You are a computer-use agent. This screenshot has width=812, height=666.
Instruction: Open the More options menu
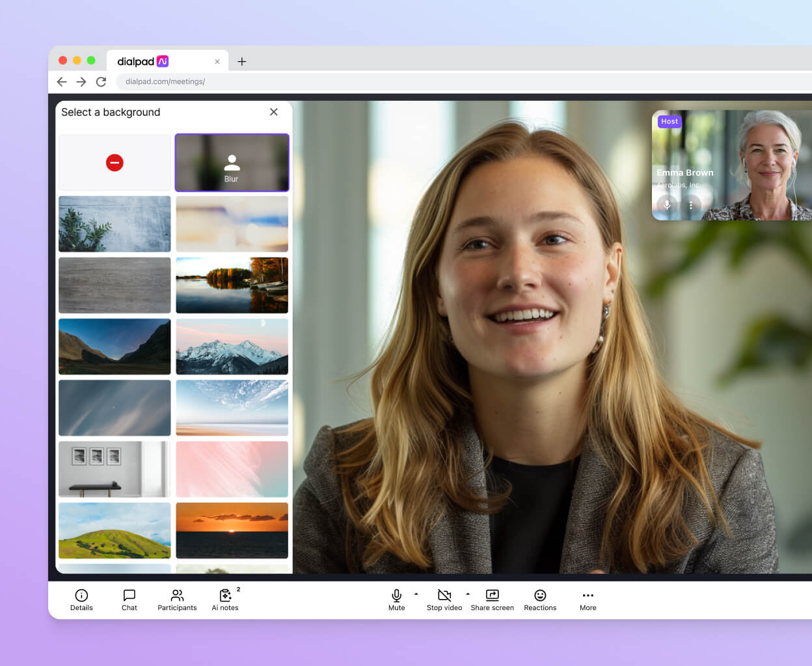pos(588,599)
